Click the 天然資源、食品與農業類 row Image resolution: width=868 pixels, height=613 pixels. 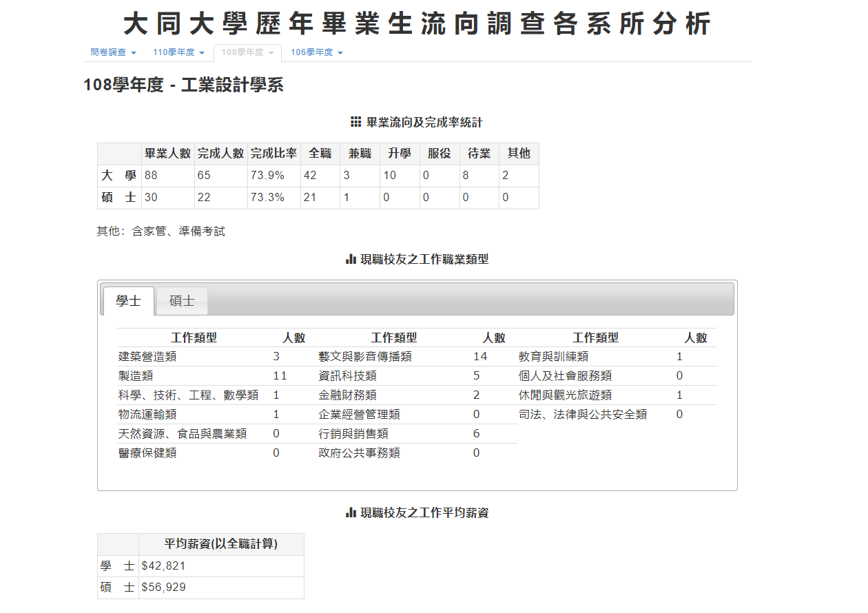coord(217,434)
